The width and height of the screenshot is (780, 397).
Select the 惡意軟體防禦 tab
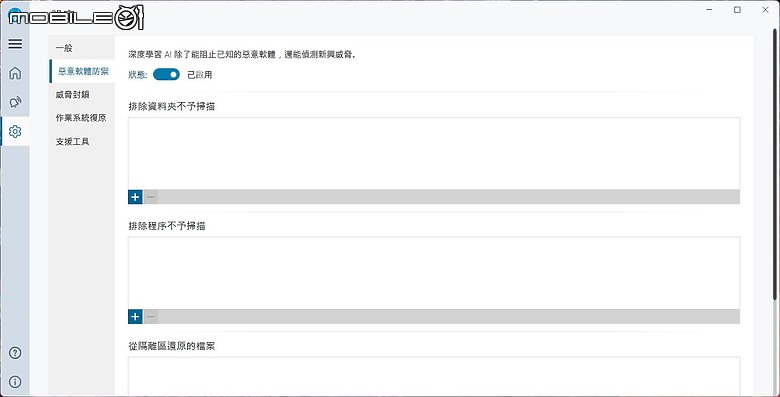coord(82,71)
